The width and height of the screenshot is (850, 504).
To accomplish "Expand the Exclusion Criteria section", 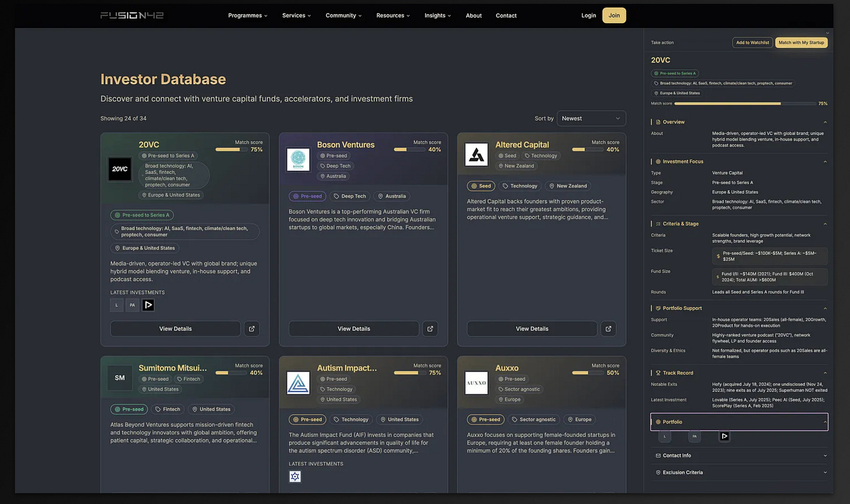I will [x=825, y=473].
